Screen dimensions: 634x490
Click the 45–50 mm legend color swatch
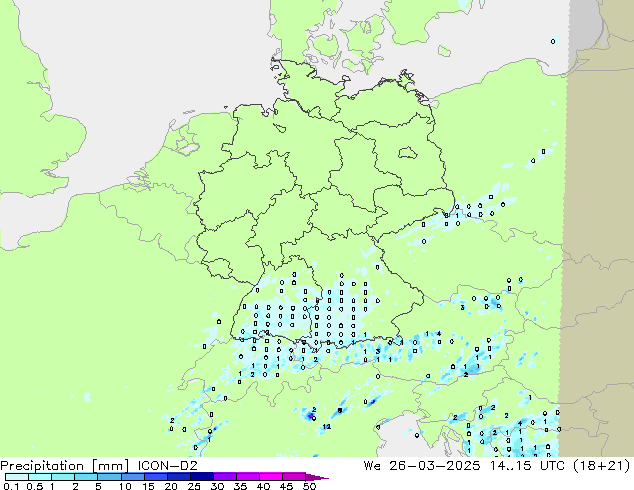point(294,477)
